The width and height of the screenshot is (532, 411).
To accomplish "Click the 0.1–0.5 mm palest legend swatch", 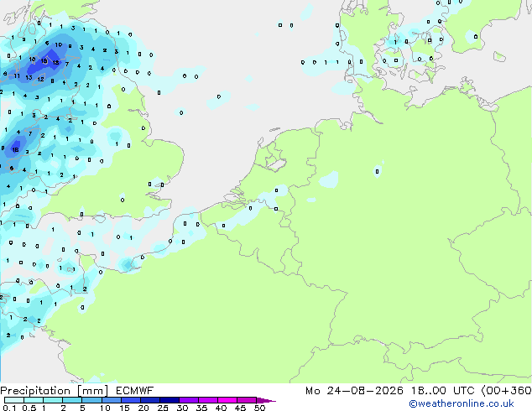I will [14, 400].
